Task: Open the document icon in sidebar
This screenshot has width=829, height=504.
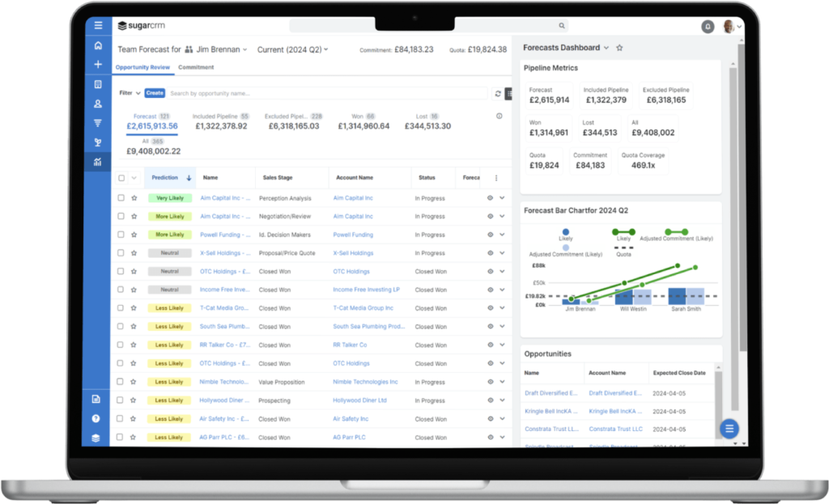Action: [96, 399]
